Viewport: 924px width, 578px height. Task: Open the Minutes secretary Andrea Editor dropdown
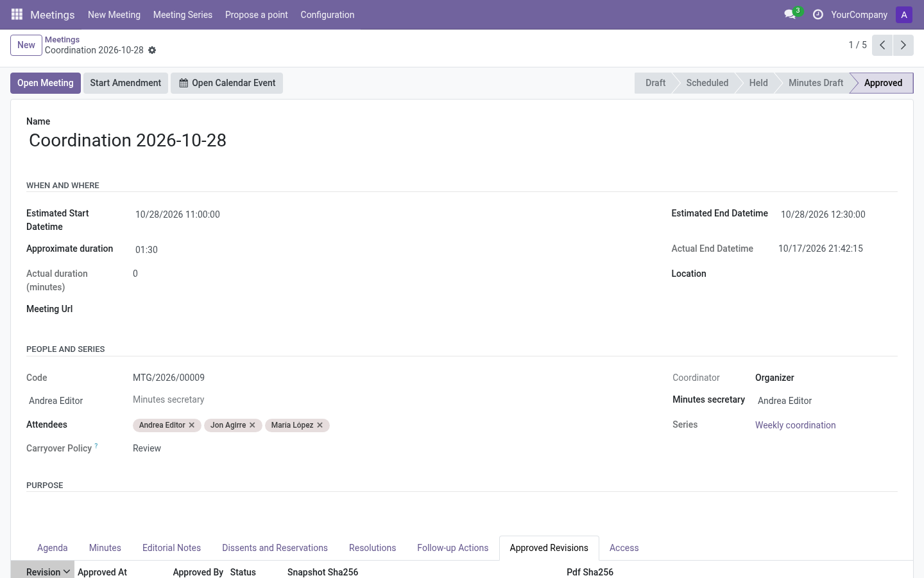[826, 401]
